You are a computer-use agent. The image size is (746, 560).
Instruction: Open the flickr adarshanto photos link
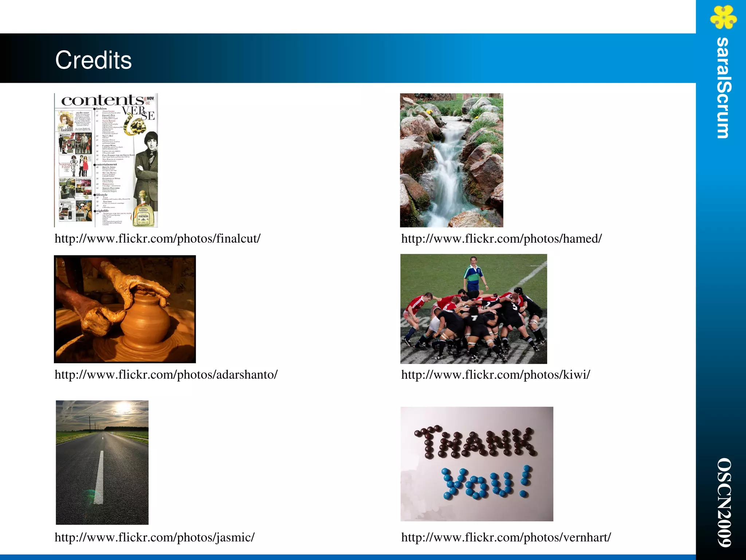click(x=166, y=375)
